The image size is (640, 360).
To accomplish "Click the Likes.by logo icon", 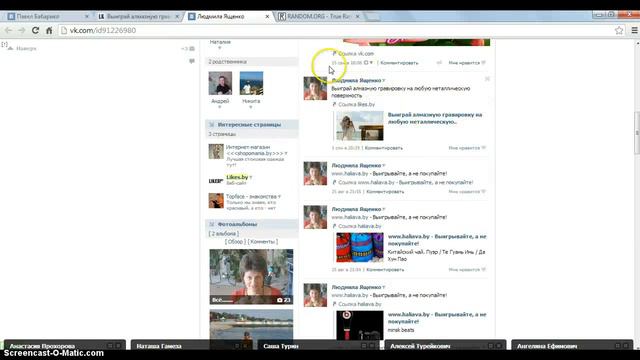I will (x=216, y=181).
